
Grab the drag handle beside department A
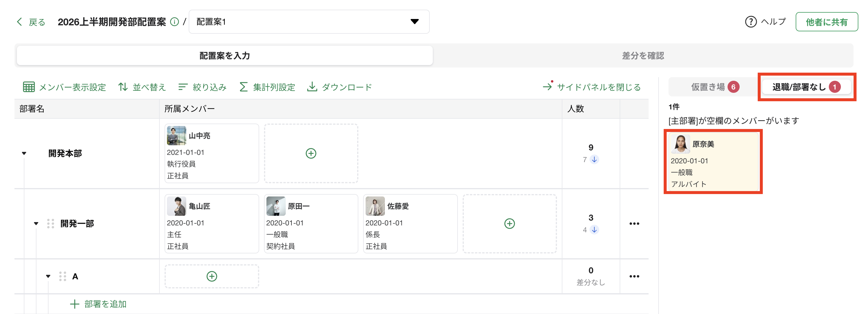pos(62,276)
